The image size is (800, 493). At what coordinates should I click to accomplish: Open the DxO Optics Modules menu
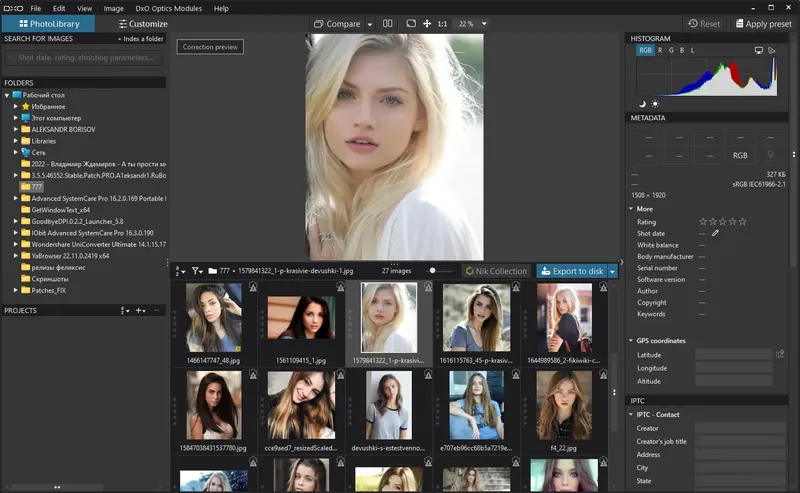point(170,8)
